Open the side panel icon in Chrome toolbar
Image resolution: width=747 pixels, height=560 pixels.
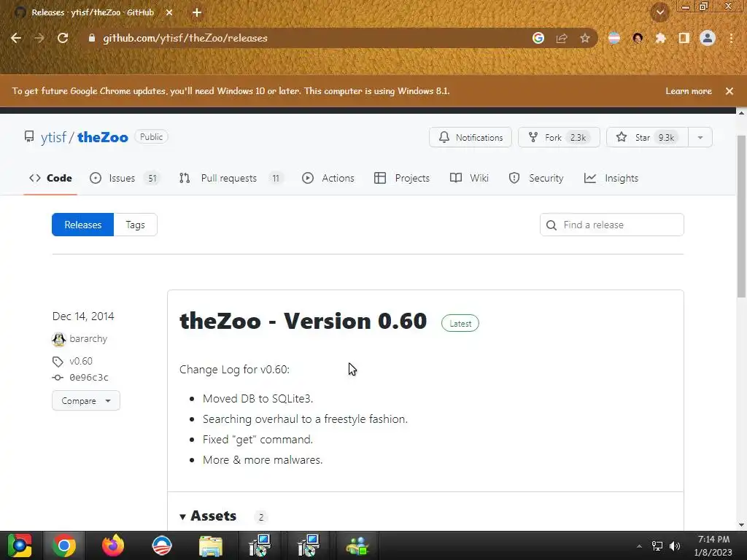(x=684, y=38)
